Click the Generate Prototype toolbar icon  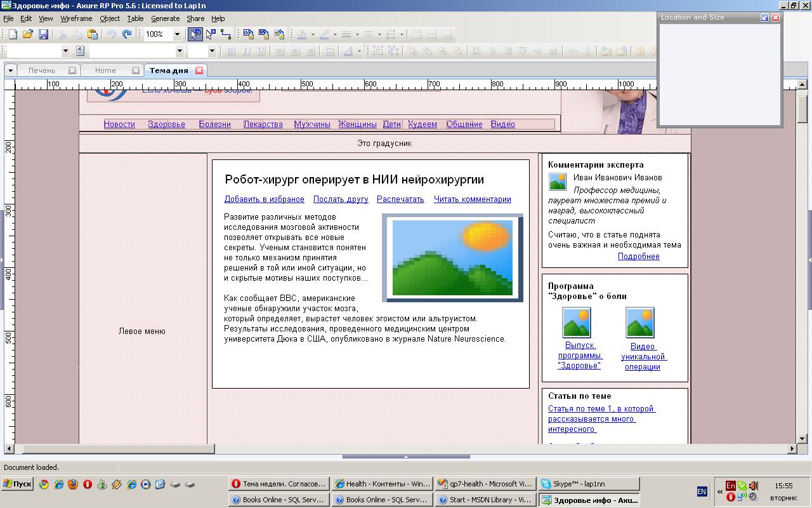(248, 34)
